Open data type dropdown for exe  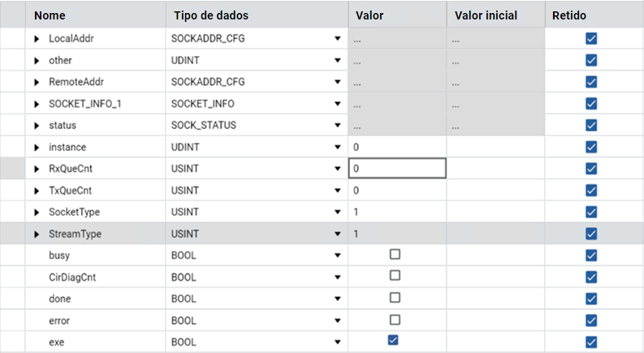(x=337, y=342)
